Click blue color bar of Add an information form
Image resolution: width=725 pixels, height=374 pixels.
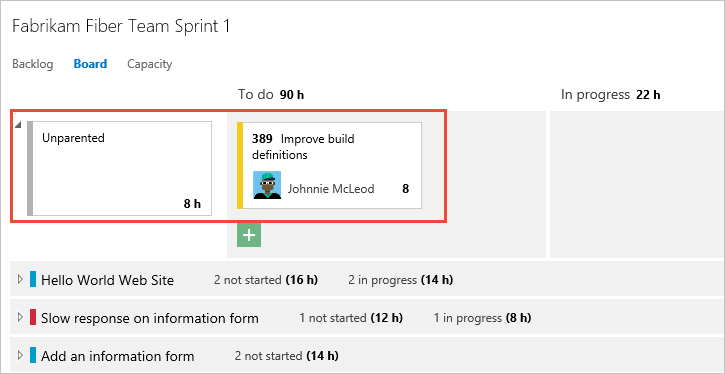coord(33,355)
